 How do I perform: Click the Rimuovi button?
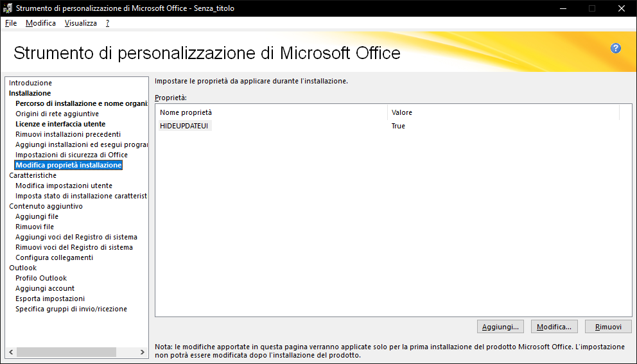(x=608, y=327)
